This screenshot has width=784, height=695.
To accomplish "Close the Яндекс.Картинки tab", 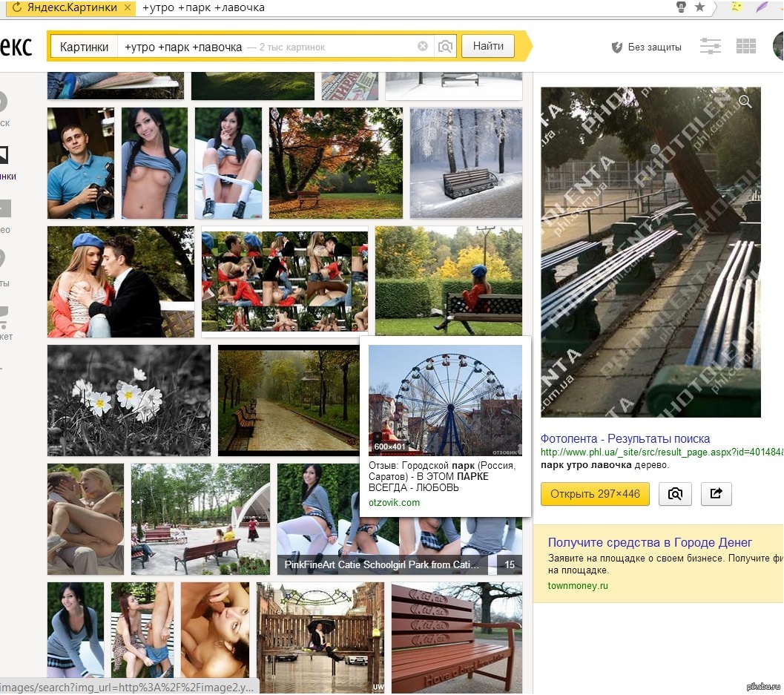I will coord(127,8).
